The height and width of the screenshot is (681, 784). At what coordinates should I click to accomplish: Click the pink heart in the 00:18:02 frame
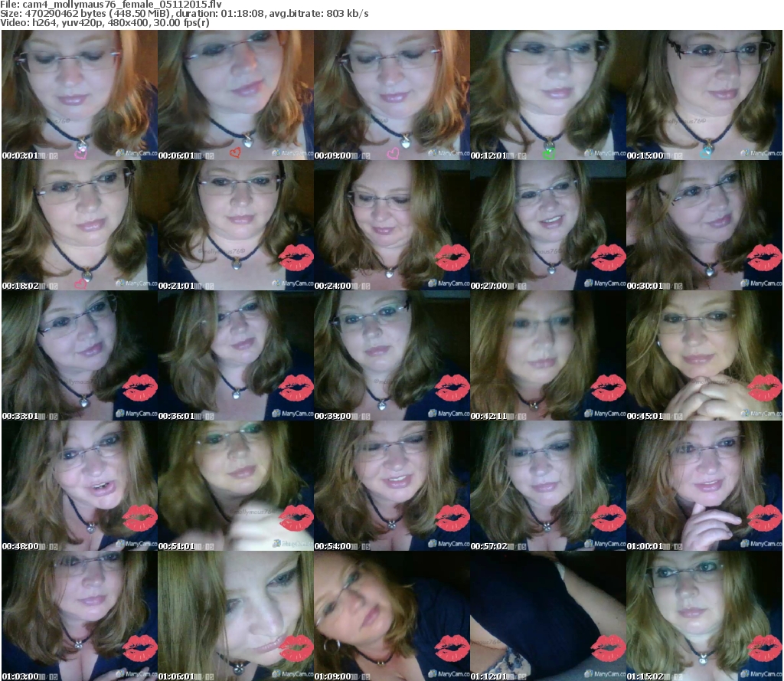(79, 284)
